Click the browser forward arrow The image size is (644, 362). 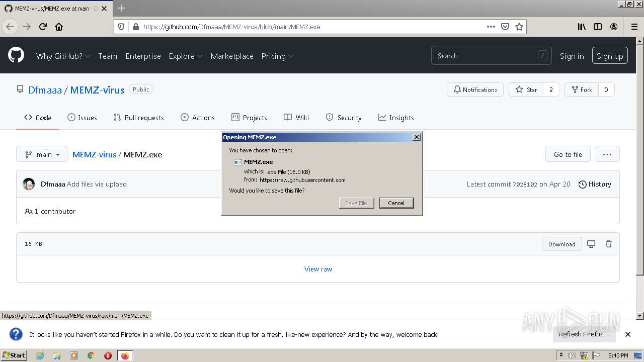(27, 27)
